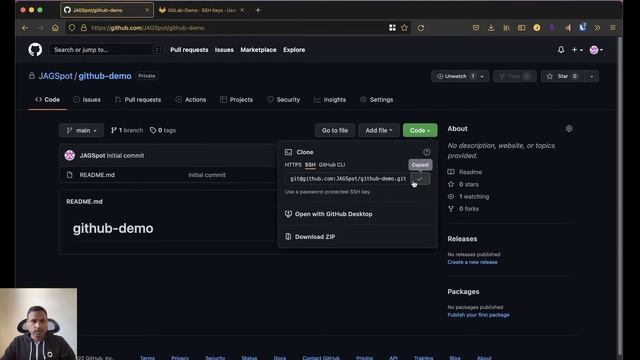Open the Pocket save icon in toolbar

click(476, 28)
